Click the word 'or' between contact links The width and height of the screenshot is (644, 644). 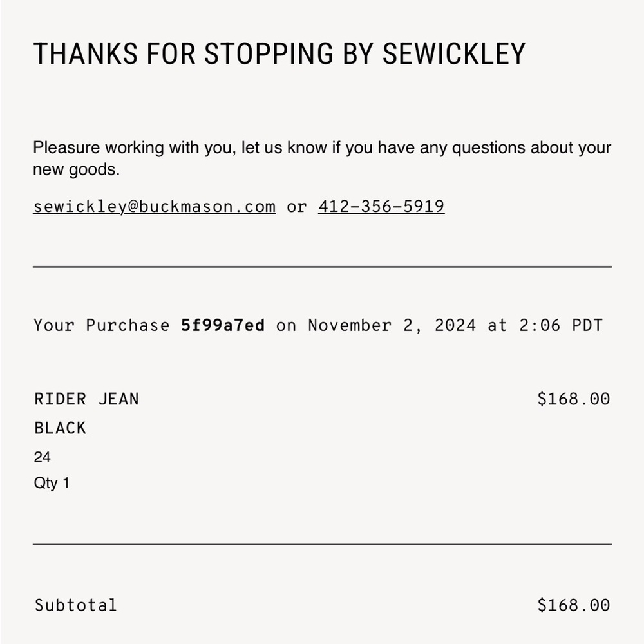point(297,207)
